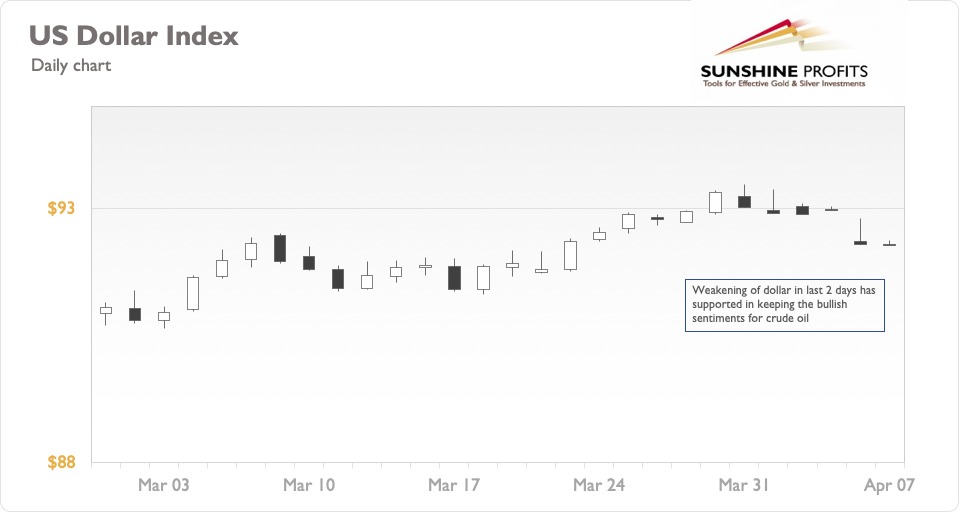The width and height of the screenshot is (961, 516).
Task: Click the $88 price axis label
Action: click(61, 462)
